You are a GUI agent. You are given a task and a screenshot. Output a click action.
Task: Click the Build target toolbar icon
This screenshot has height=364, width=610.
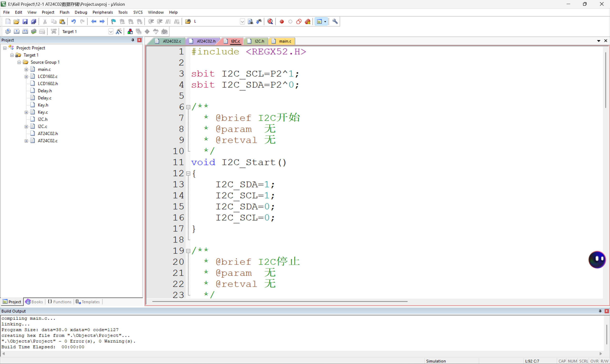[x=16, y=31]
